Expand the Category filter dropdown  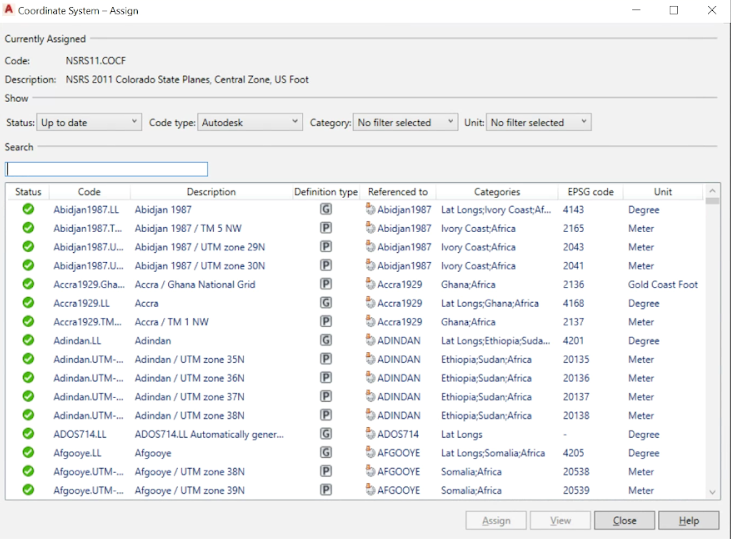(x=406, y=122)
